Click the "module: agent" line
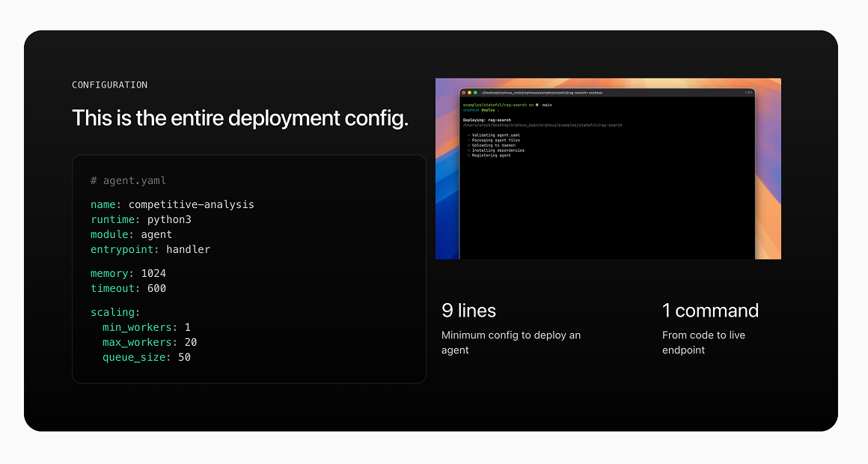 (x=131, y=234)
